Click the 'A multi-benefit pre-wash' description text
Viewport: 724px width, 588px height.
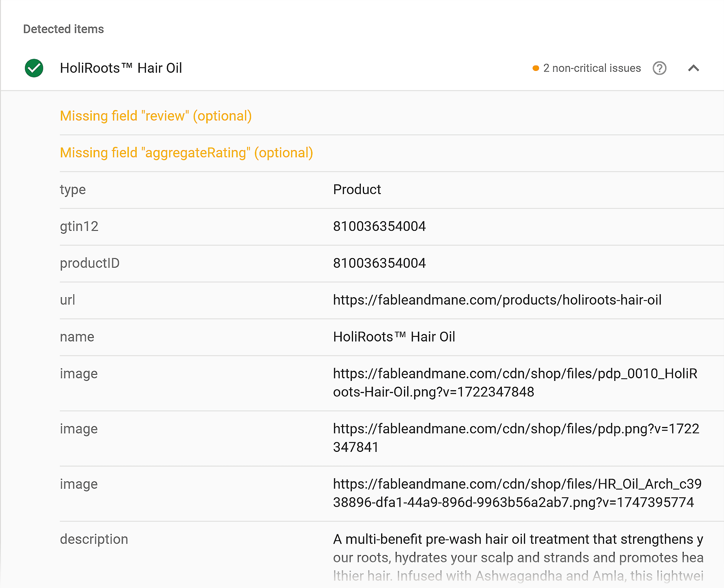click(x=518, y=558)
